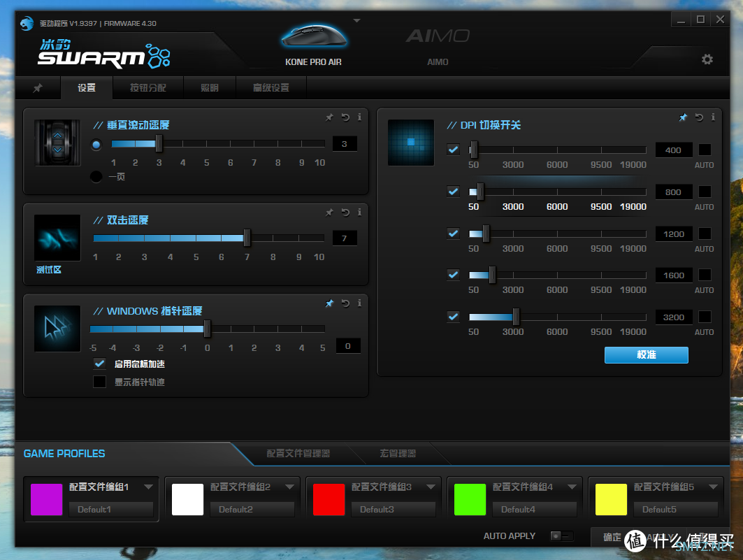The image size is (743, 560).
Task: Pin the double-click speed panel
Action: pyautogui.click(x=329, y=213)
